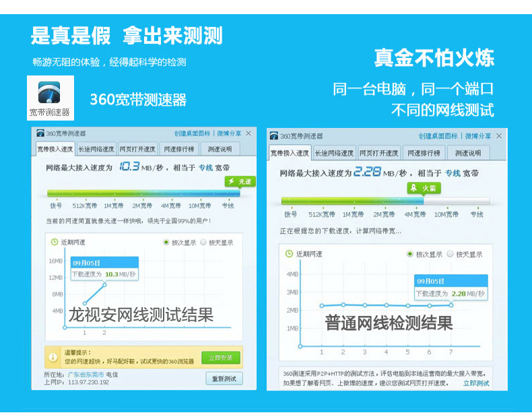
Task: Close the left speed tester window
Action: coord(248,133)
